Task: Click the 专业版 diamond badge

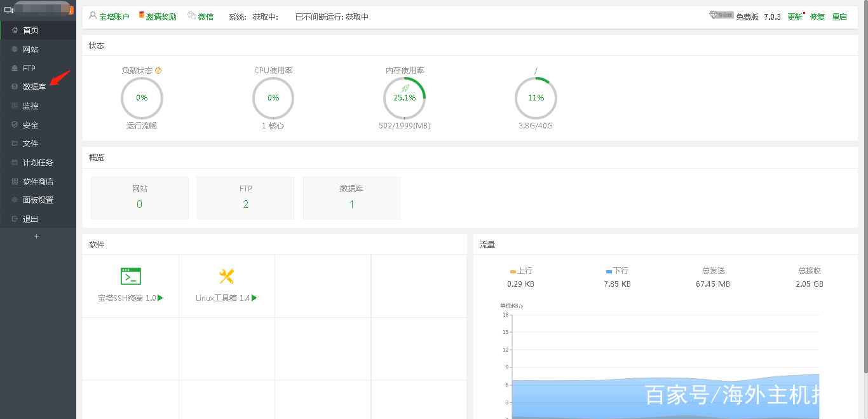Action: point(721,14)
